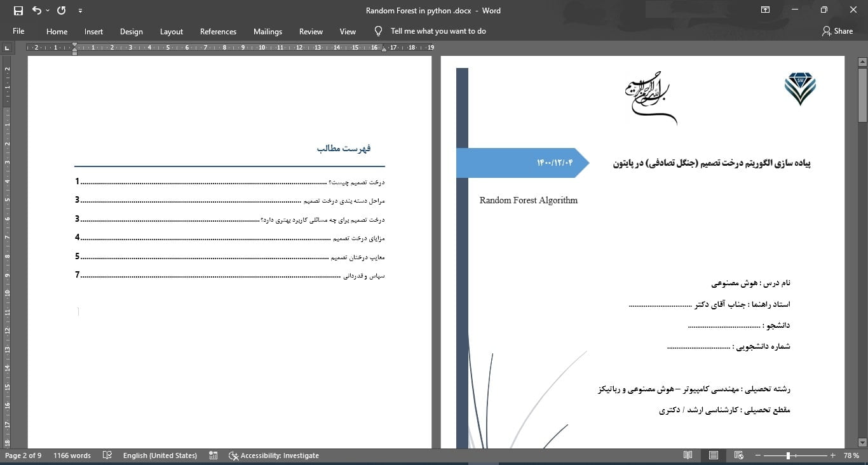The width and height of the screenshot is (868, 465).
Task: Undo the last action
Action: click(36, 10)
